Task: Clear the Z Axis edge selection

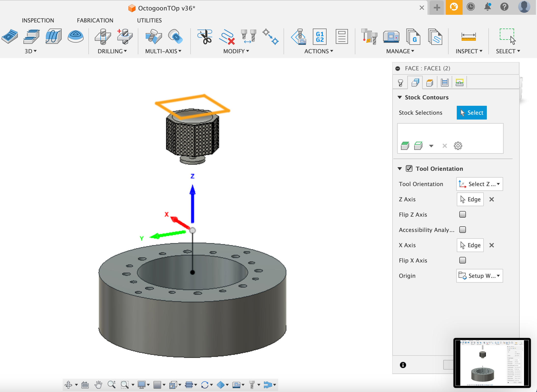Action: pos(492,199)
